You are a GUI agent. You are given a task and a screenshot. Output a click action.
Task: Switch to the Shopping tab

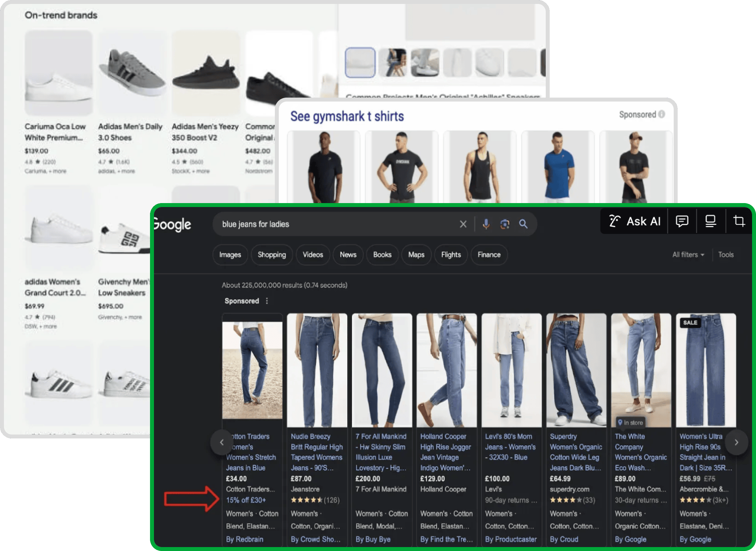pos(272,255)
